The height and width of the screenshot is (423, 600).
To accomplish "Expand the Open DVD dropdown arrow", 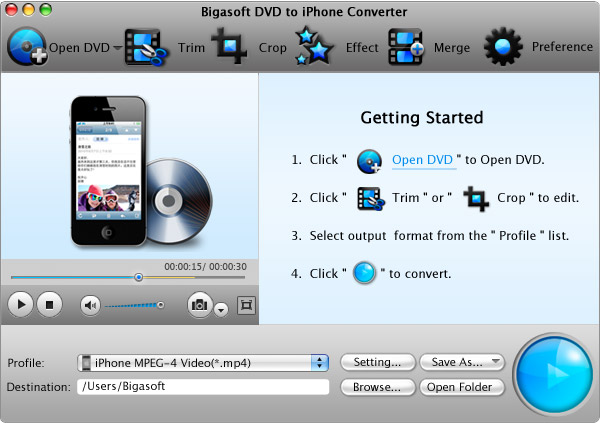I will click(118, 47).
